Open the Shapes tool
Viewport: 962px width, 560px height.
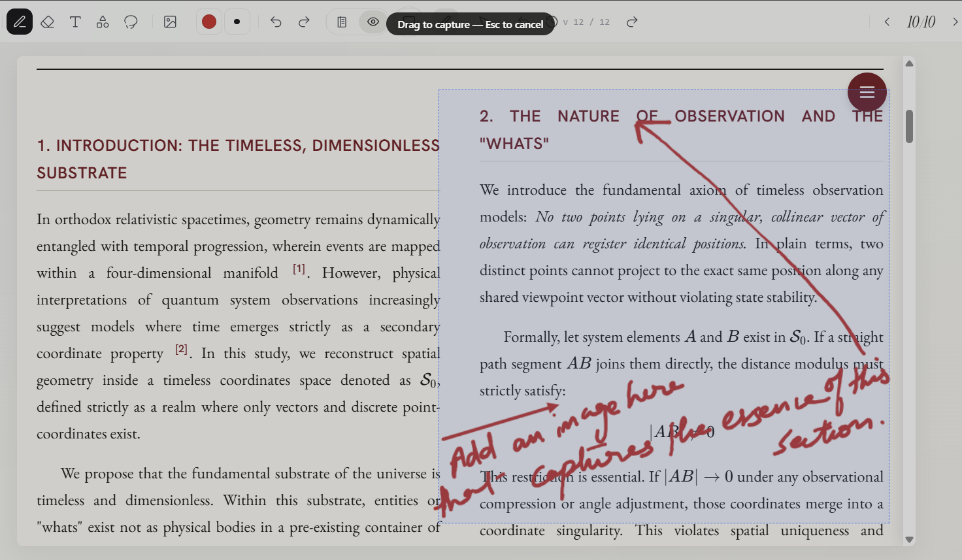103,22
